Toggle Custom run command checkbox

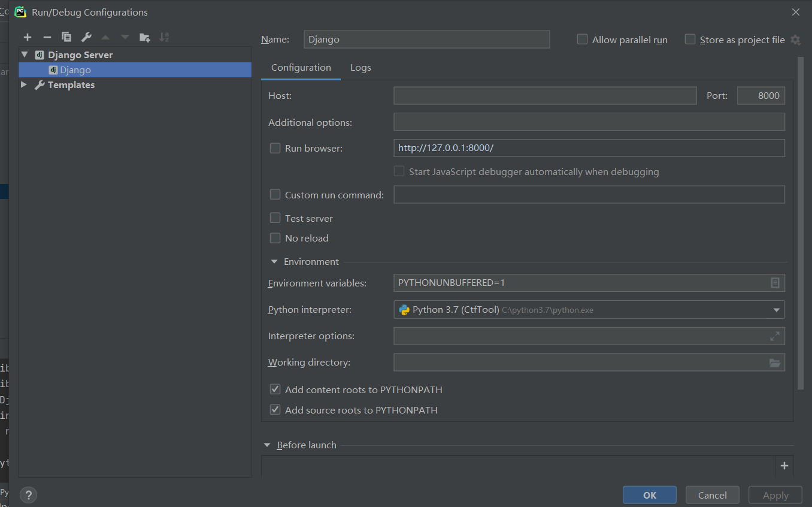point(275,195)
